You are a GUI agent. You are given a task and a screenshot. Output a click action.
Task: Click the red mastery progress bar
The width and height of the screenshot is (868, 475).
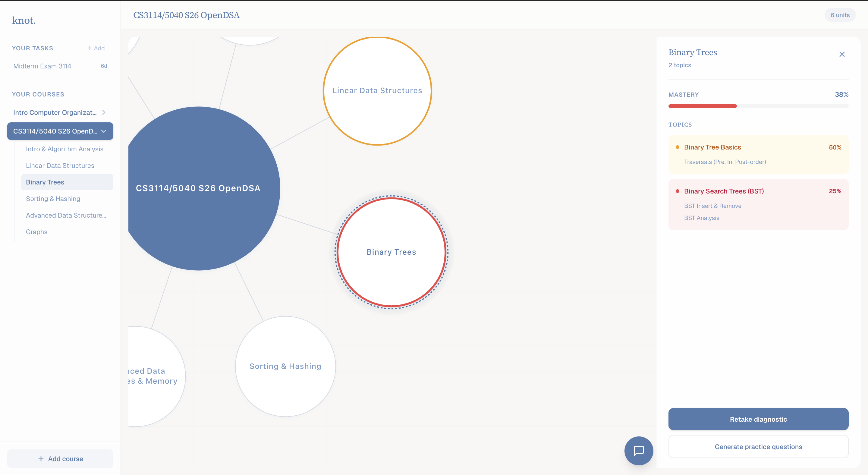(702, 106)
